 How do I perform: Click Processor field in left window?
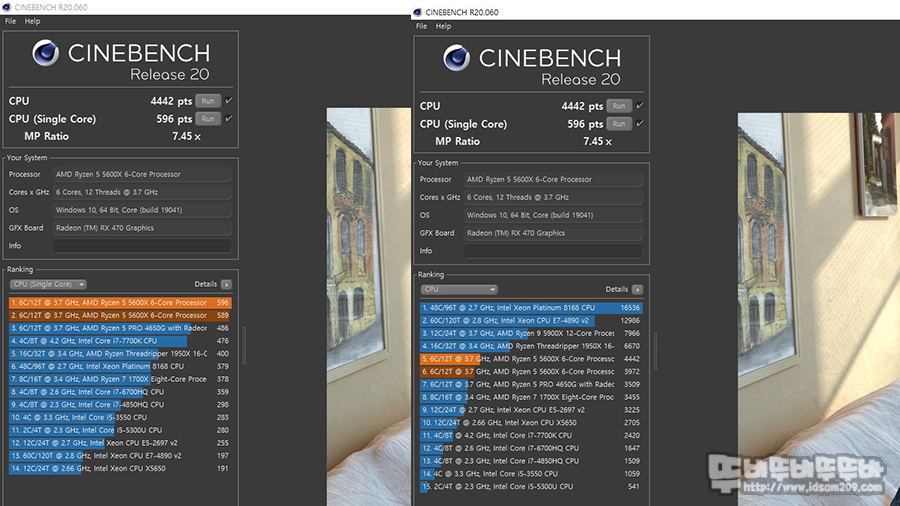[x=142, y=174]
